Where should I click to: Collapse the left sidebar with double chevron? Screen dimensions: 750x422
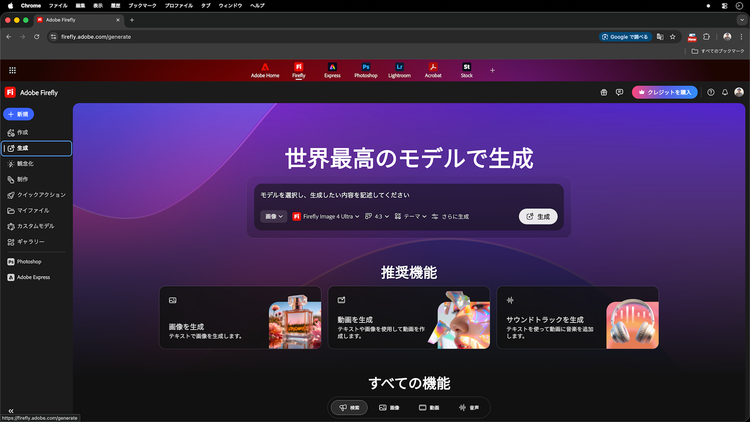(x=11, y=410)
